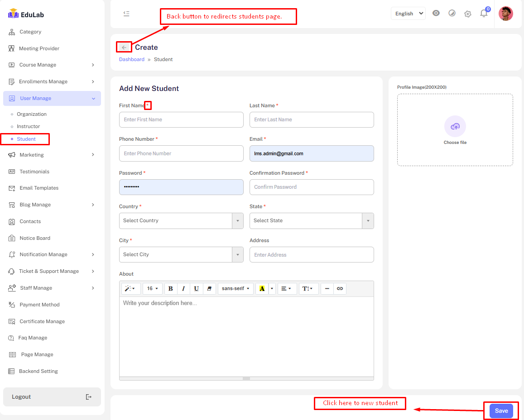The height and width of the screenshot is (420, 524).
Task: Toggle italic formatting in the About editor
Action: [183, 289]
